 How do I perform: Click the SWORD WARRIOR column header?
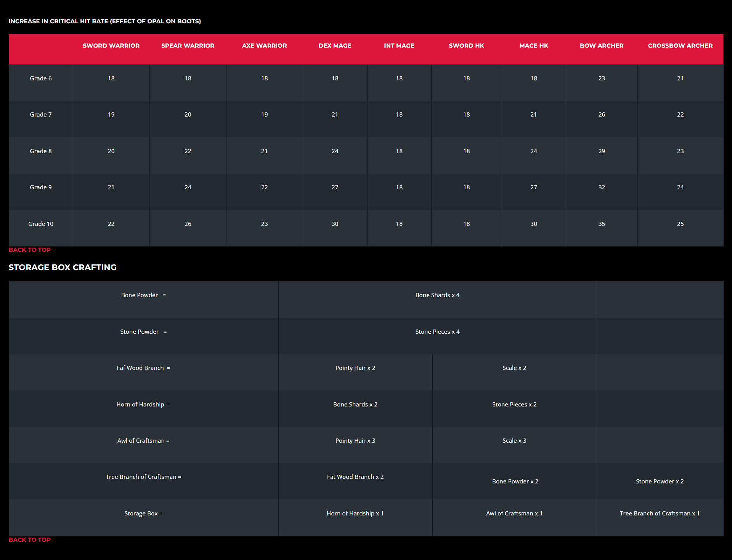pos(111,46)
